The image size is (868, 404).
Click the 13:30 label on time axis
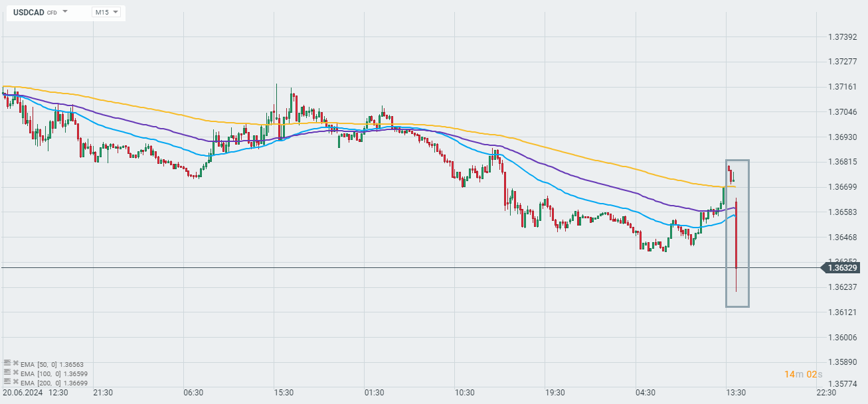click(737, 392)
